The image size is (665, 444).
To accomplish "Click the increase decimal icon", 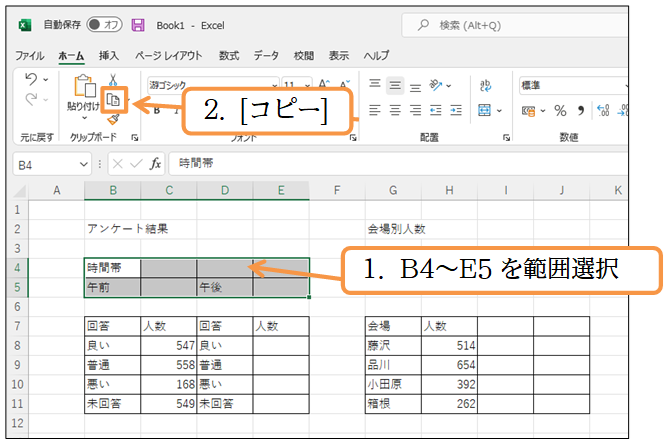I will (x=603, y=111).
